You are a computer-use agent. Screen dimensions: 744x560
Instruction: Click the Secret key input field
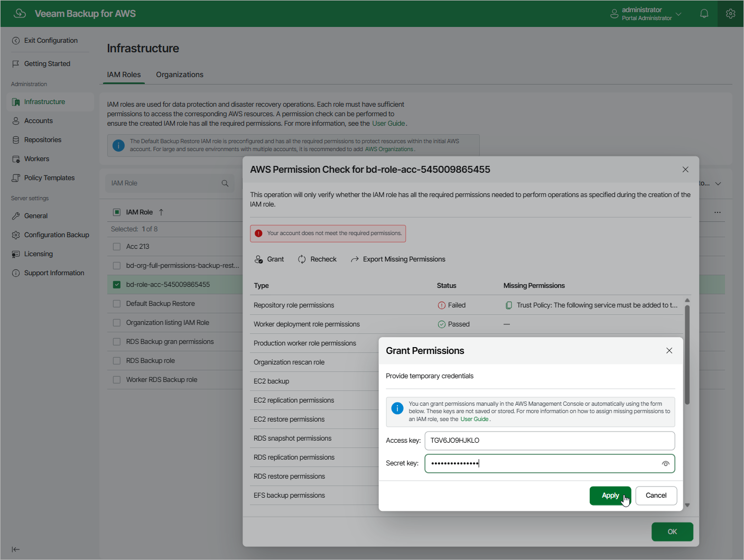[550, 464]
